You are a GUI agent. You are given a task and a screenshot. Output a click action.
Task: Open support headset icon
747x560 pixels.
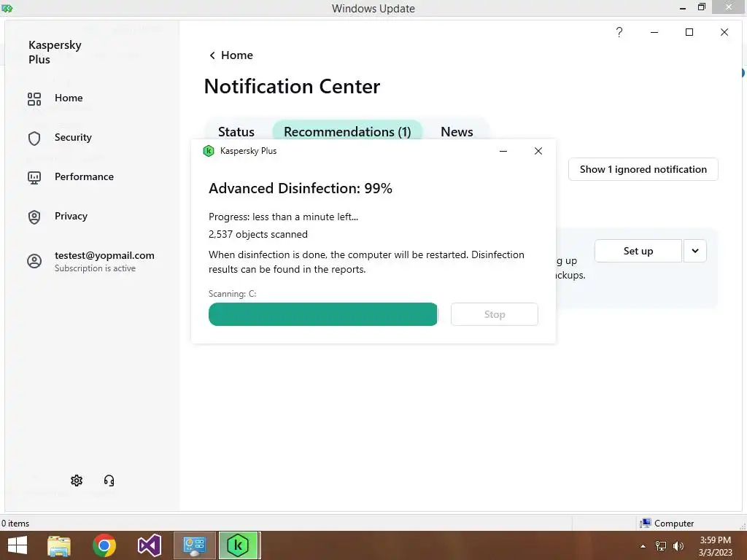[109, 481]
